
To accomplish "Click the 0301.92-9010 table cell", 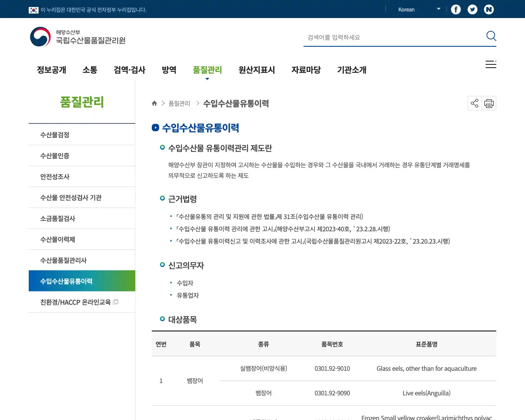I will [332, 368].
